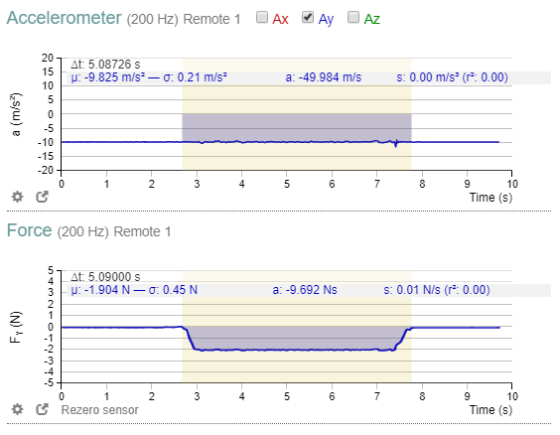Open Accelerometer graph settings gear

pos(17,197)
